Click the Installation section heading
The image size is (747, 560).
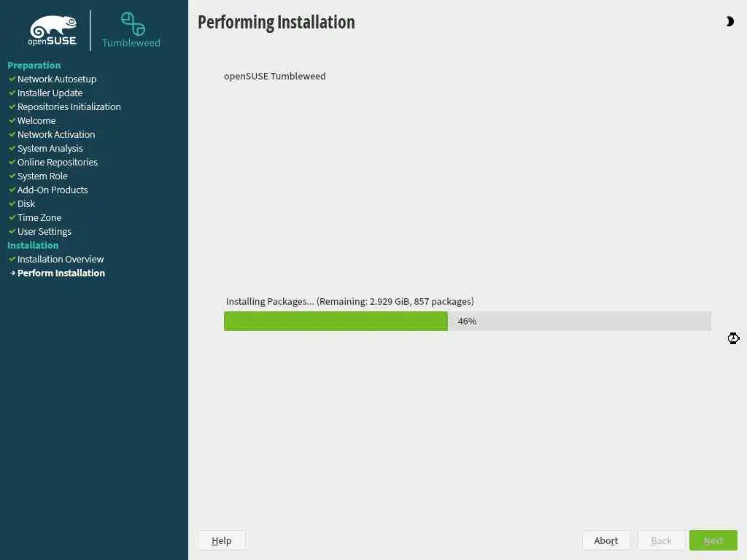click(x=33, y=245)
